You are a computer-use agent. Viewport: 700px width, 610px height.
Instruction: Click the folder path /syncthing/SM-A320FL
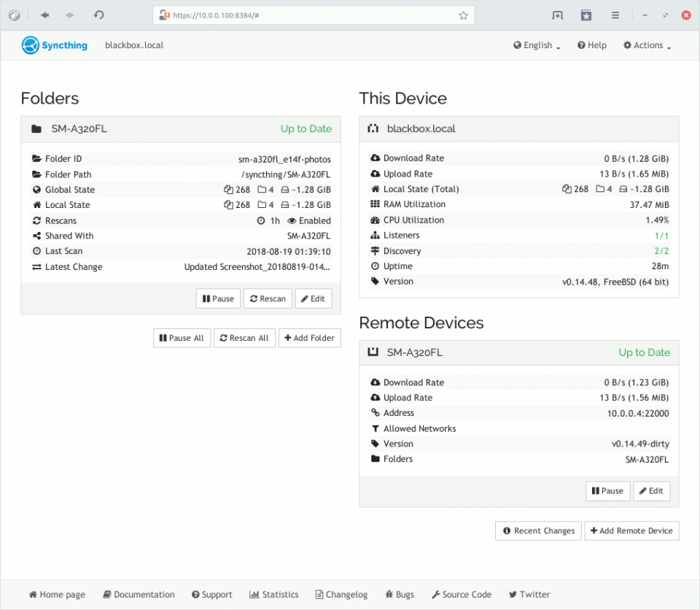[x=286, y=174]
